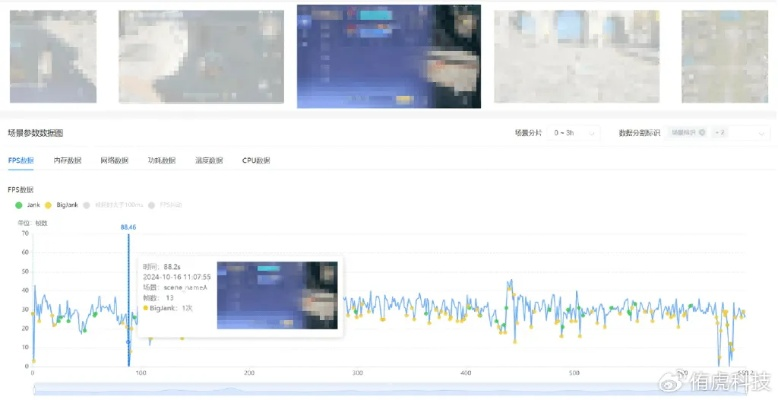Open the 温度数据 tab
Image resolution: width=778 pixels, height=400 pixels.
[209, 160]
